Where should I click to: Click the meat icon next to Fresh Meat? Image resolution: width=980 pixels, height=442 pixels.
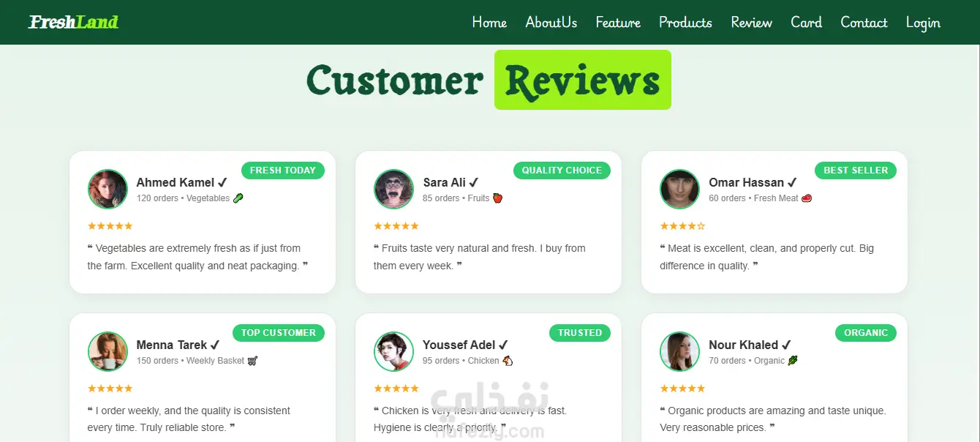click(807, 198)
